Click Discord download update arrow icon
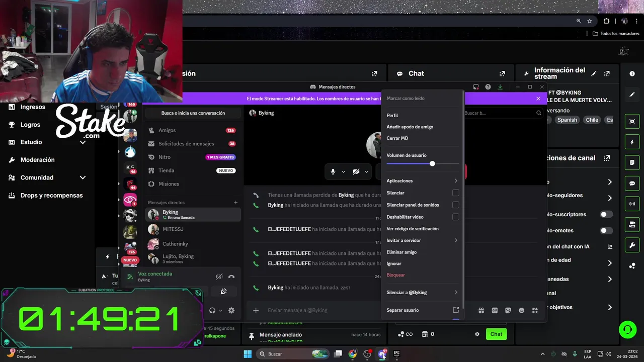Image resolution: width=644 pixels, height=362 pixels. pos(500,87)
